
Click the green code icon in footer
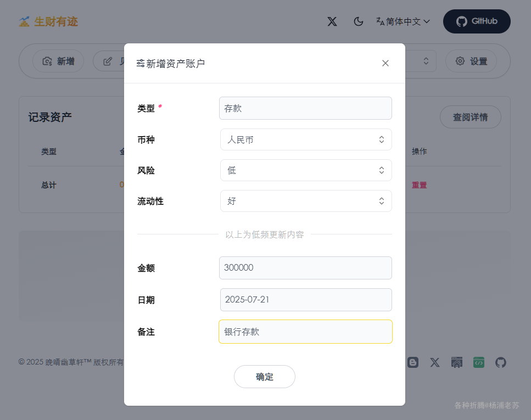coord(479,362)
